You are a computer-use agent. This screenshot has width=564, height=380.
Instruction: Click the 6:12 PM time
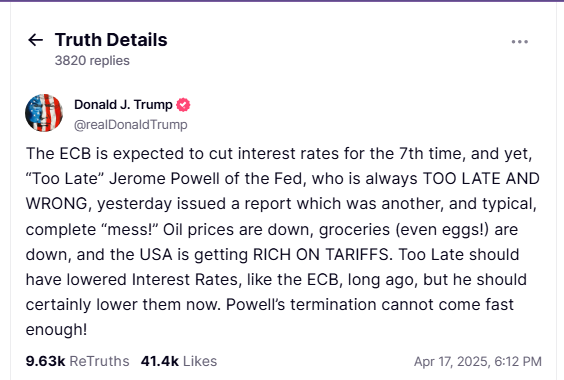click(518, 361)
